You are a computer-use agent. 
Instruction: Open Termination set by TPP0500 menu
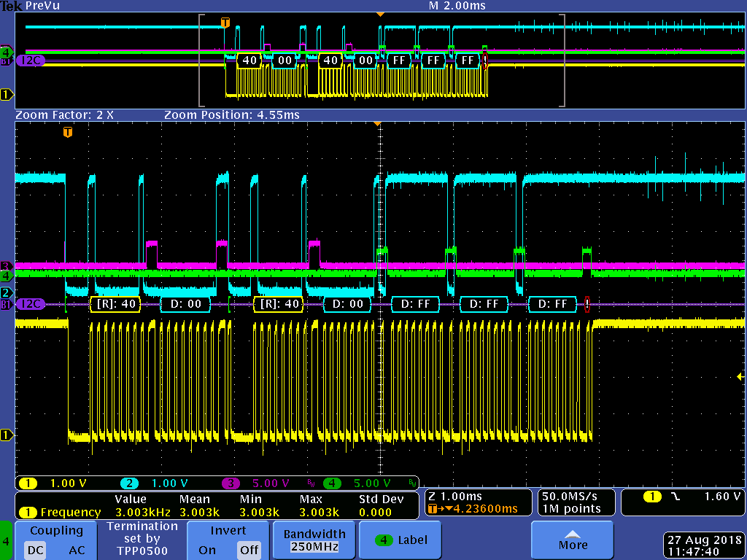tap(142, 540)
